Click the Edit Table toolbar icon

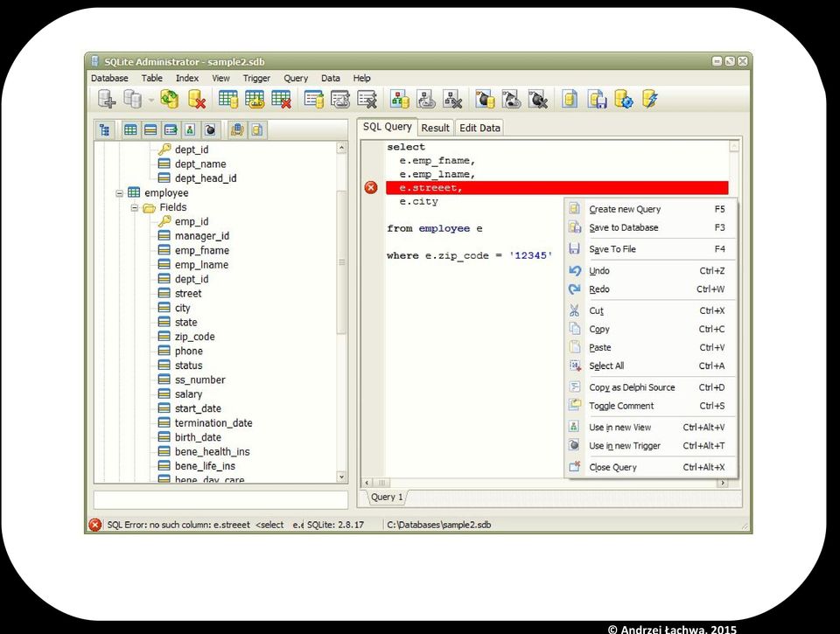point(255,99)
